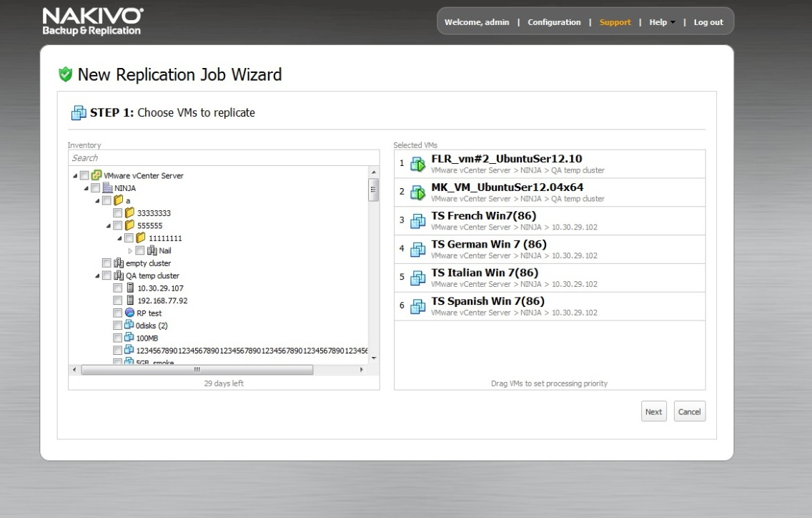Screen dimensions: 812x518
Task: Select the 555555 folder checkbox
Action: pos(117,225)
